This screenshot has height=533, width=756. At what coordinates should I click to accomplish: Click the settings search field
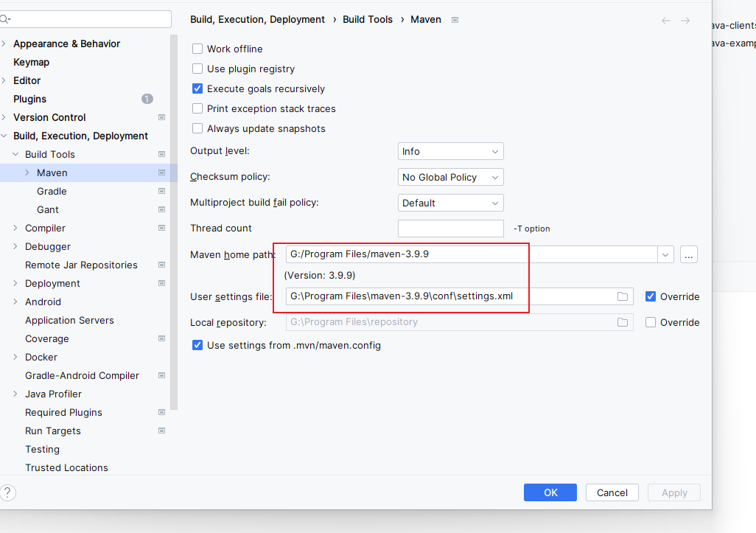[85, 19]
